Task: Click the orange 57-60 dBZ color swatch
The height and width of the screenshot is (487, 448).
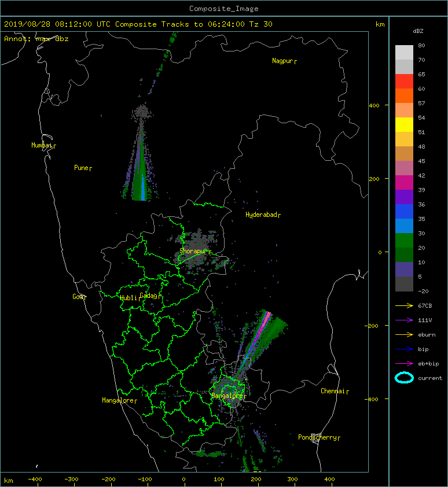Action: [x=404, y=95]
